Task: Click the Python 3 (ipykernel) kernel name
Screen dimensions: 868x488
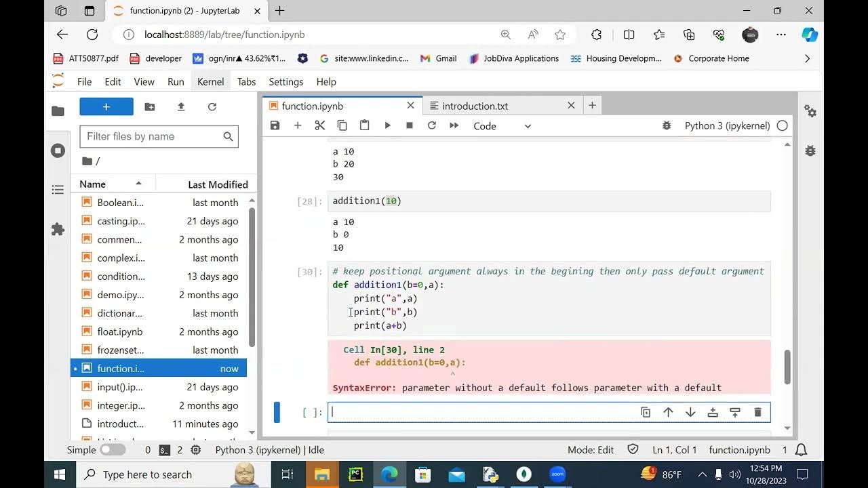Action: tap(727, 125)
